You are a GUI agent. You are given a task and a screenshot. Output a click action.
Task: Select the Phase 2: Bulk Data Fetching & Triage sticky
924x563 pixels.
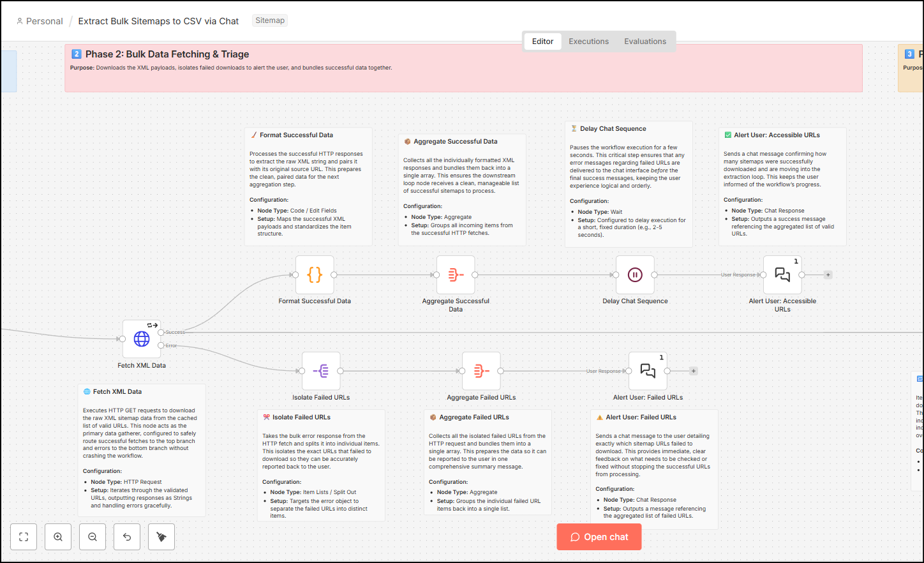463,68
